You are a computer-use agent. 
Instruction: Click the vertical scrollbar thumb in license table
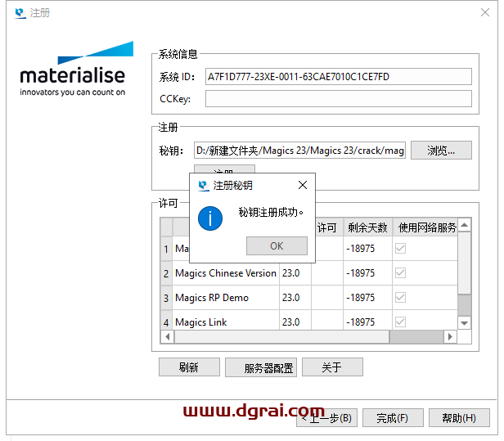tap(464, 263)
